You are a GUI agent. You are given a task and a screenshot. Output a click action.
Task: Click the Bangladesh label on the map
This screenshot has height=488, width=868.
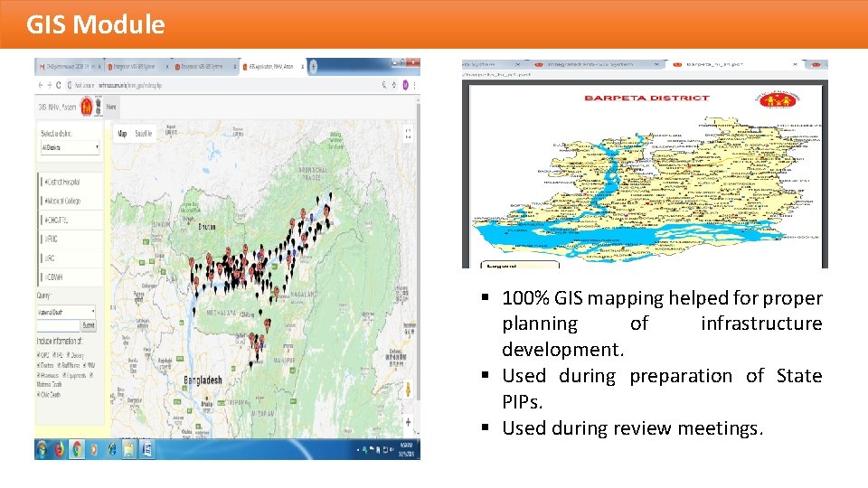coord(203,380)
